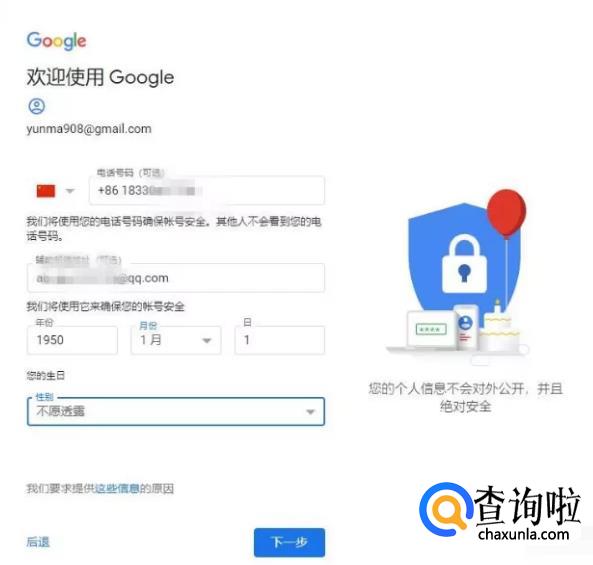Image resolution: width=593 pixels, height=565 pixels.
Task: Click the 这些信息 link
Action: tap(117, 488)
